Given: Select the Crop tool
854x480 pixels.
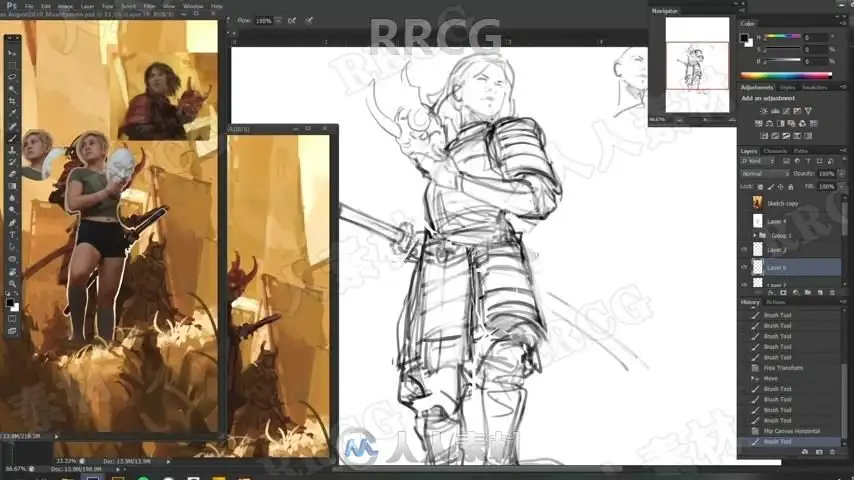Looking at the screenshot, I should (x=12, y=101).
